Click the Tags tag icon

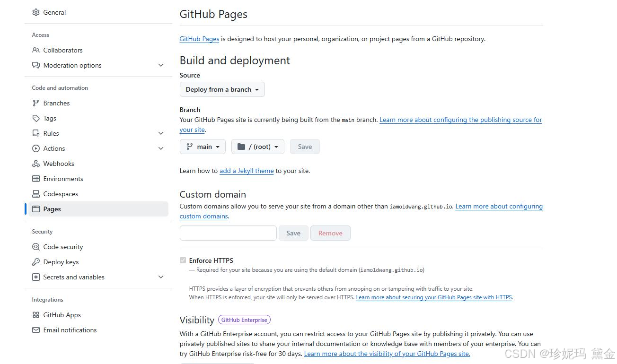point(36,118)
